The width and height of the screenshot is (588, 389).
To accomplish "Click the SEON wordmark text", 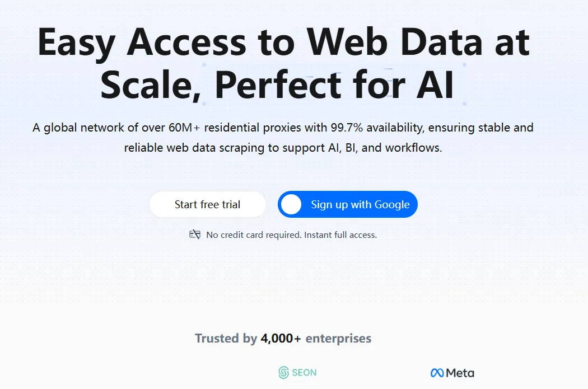I will click(x=304, y=372).
